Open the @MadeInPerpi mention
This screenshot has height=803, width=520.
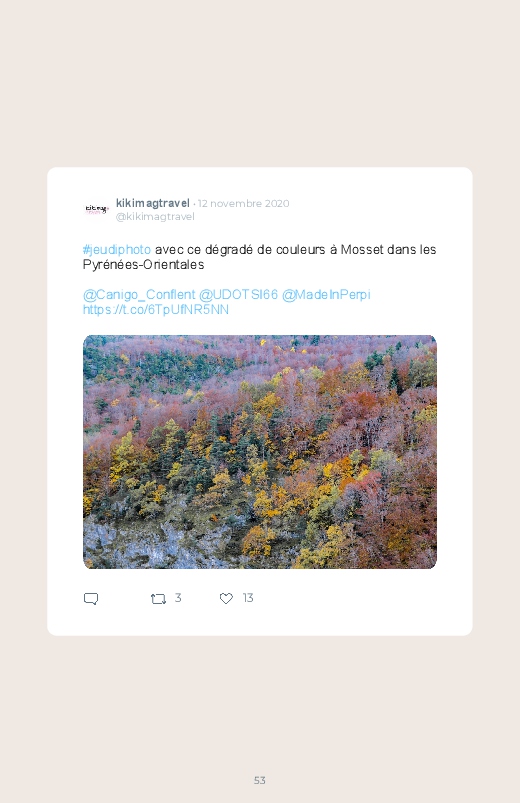(326, 295)
